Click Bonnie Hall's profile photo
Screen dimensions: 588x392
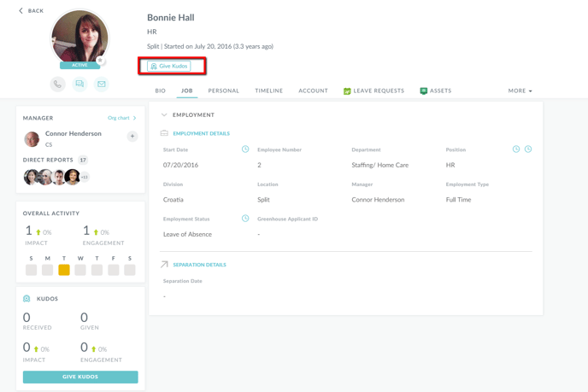[x=79, y=38]
